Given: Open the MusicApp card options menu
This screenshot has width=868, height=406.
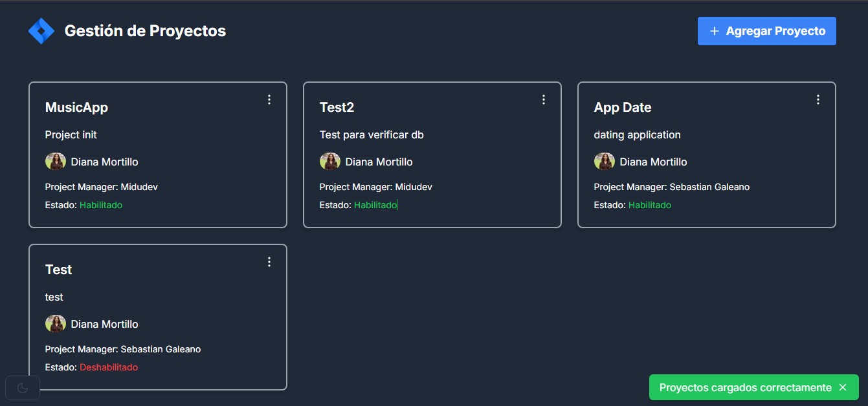Looking at the screenshot, I should [269, 100].
